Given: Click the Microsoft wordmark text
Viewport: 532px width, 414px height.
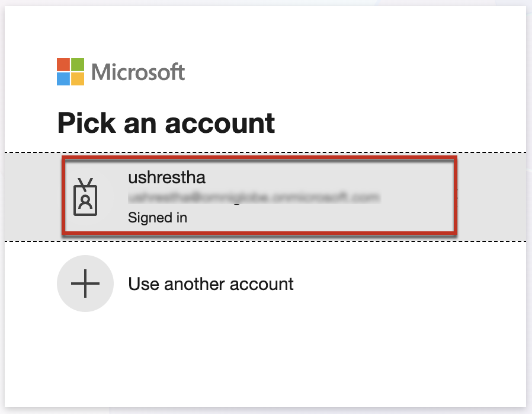Looking at the screenshot, I should [x=138, y=72].
